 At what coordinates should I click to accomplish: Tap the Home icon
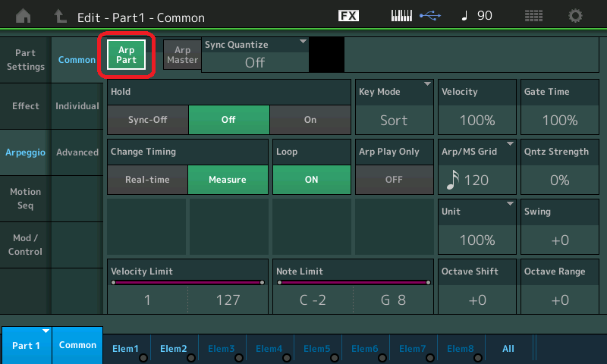(24, 16)
